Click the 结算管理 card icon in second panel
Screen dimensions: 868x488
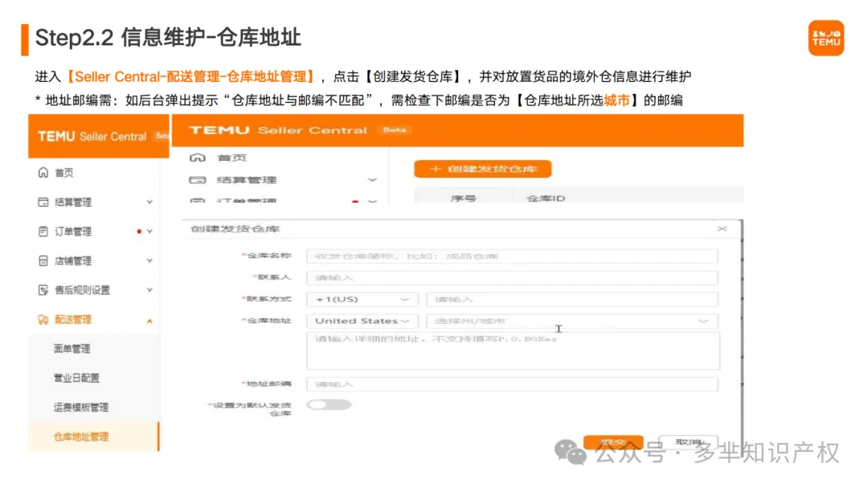click(198, 180)
